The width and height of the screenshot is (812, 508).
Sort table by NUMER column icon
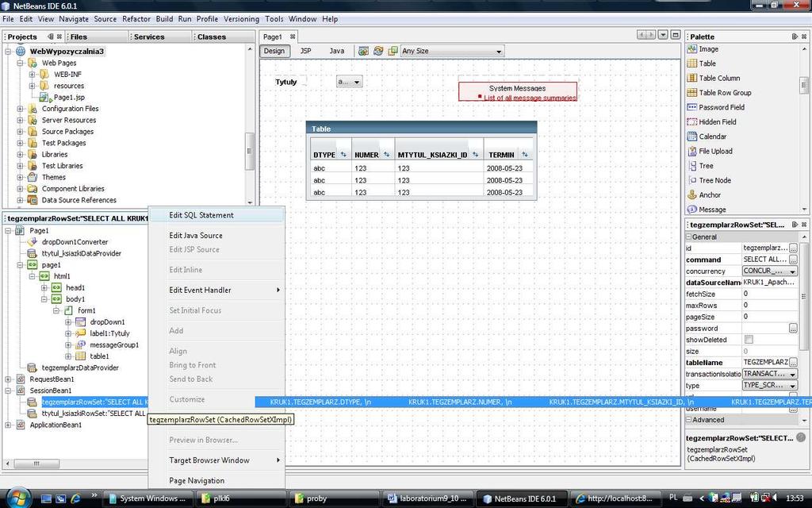386,155
